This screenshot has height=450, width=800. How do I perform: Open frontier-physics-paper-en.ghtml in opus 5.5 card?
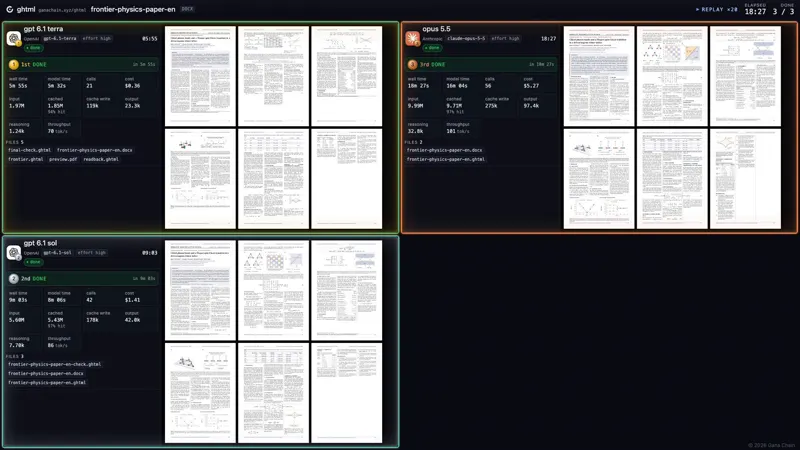coord(445,159)
